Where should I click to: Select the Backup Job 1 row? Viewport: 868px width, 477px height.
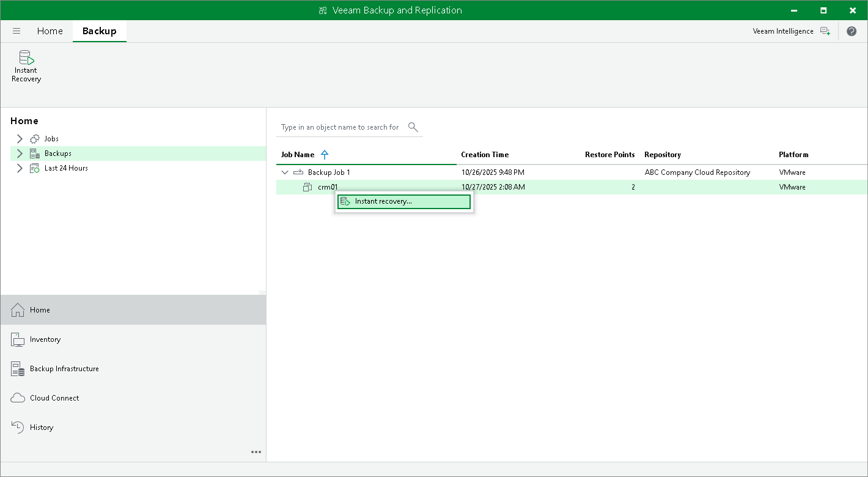click(572, 172)
